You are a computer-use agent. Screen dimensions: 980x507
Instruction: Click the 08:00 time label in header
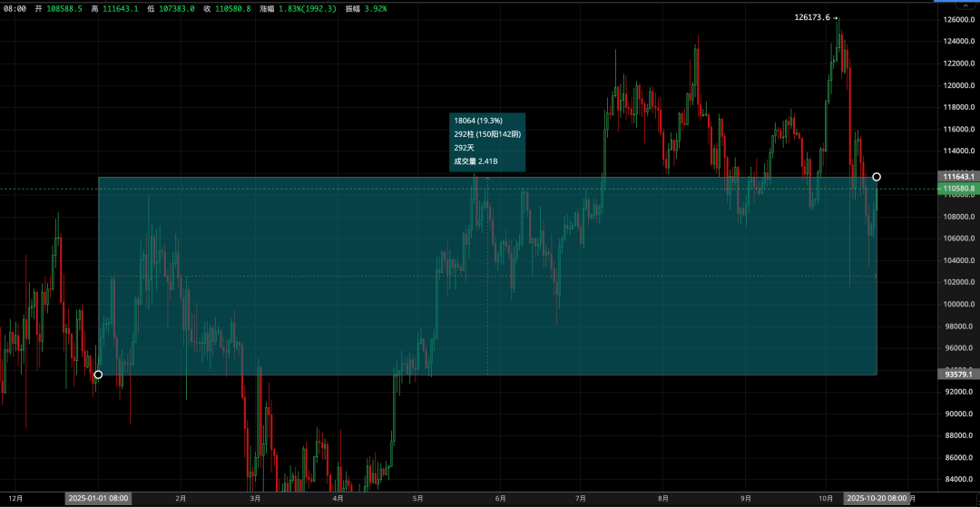click(14, 8)
